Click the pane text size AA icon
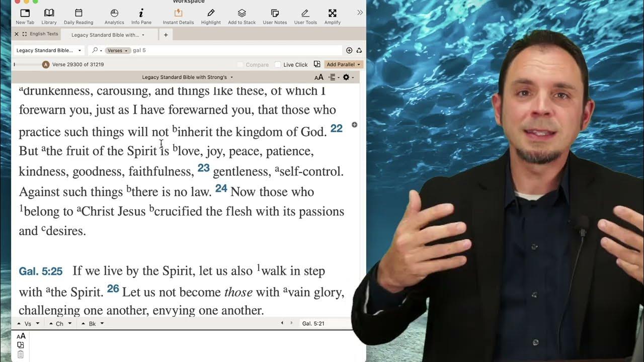Screen dimensions: 644x362 tap(319, 77)
